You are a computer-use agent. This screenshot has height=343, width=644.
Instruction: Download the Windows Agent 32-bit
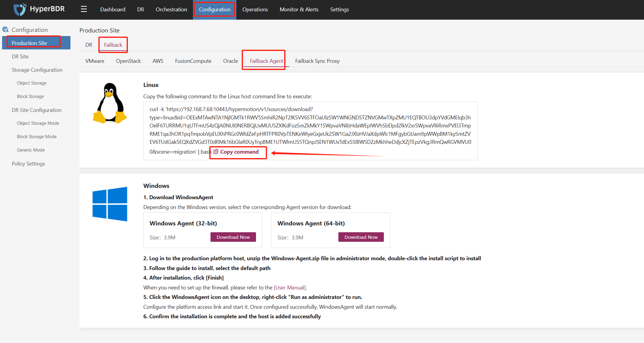(233, 237)
